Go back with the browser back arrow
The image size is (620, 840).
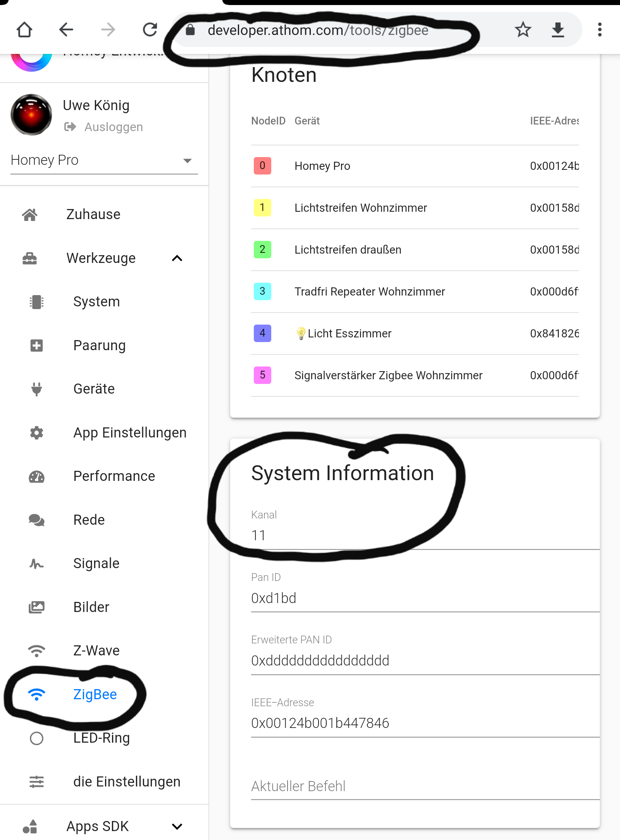point(66,29)
